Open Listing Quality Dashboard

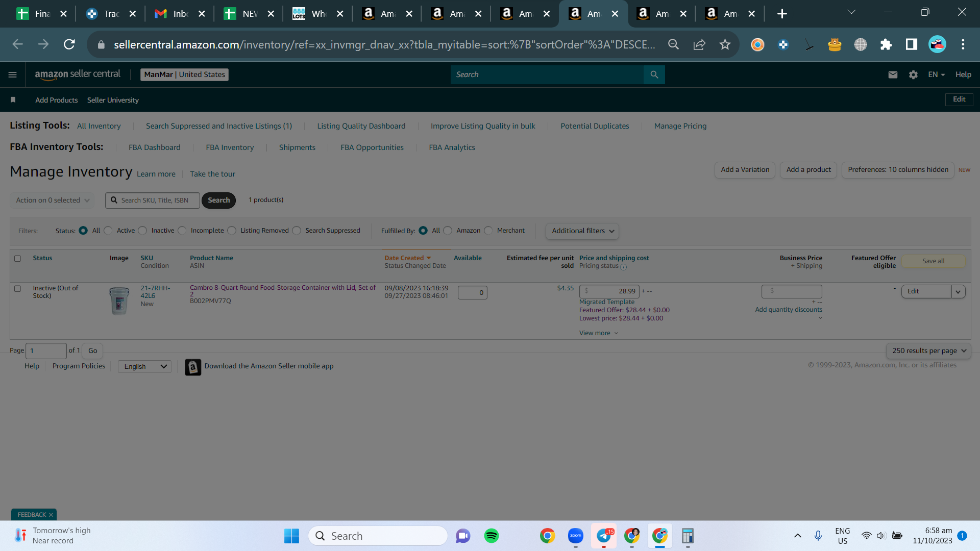point(361,126)
